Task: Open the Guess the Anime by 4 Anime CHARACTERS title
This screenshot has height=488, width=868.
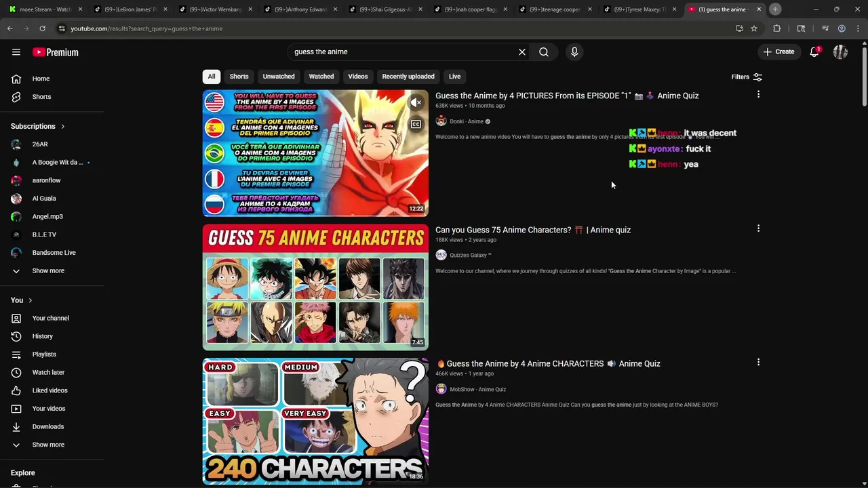Action: coord(548,364)
